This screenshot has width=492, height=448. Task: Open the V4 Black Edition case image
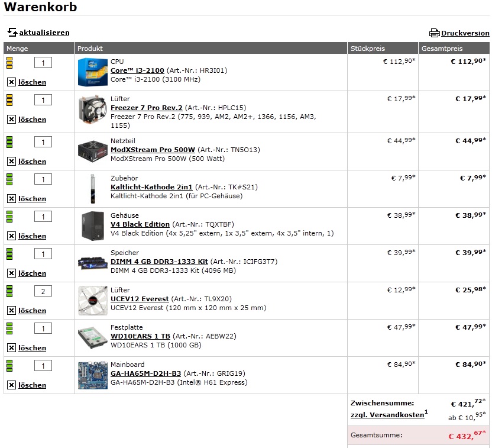(93, 226)
